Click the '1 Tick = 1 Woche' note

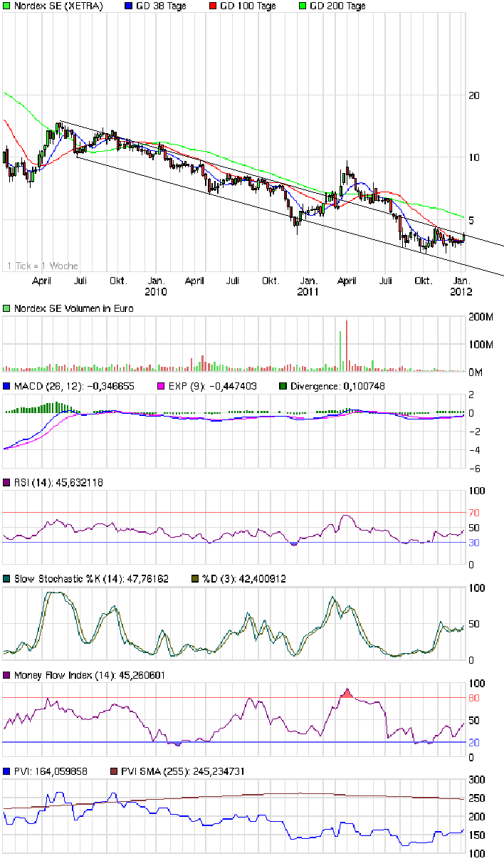click(x=43, y=266)
